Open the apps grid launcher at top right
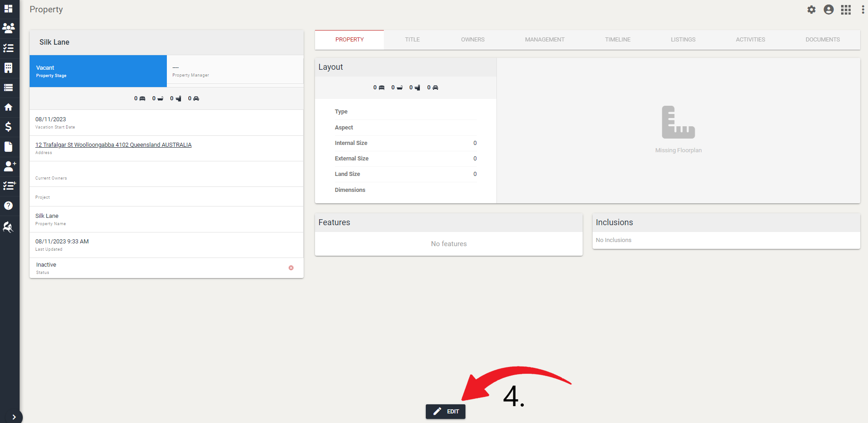 click(x=846, y=9)
